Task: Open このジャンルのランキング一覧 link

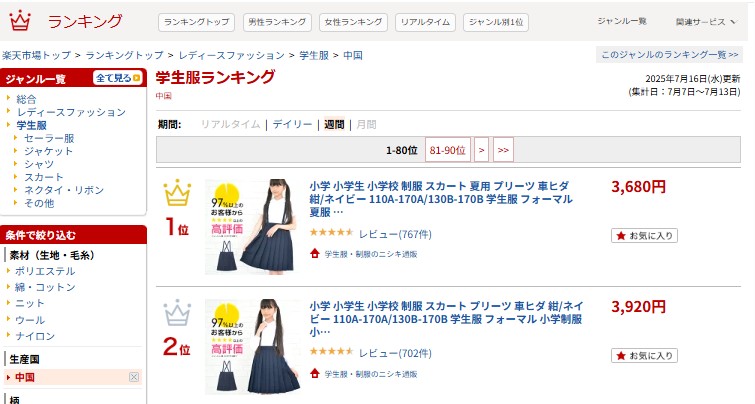Action: point(669,55)
